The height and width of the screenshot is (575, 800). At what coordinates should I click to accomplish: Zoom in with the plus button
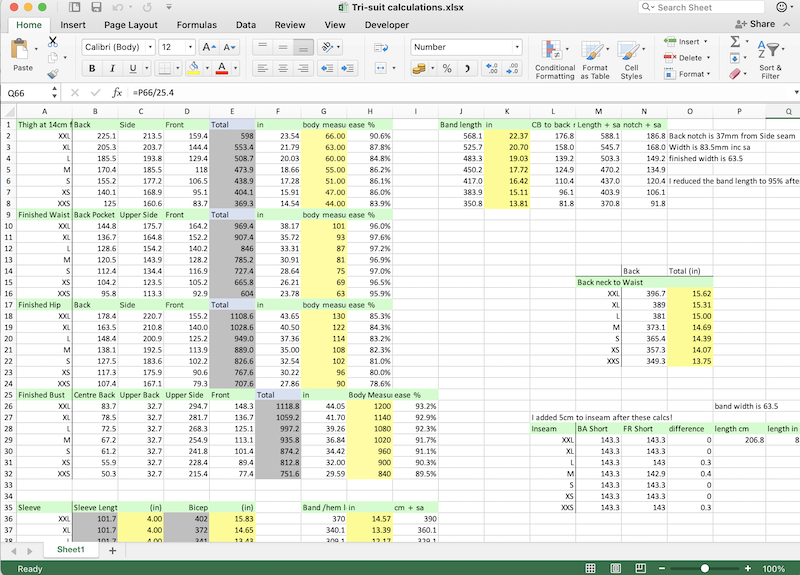point(747,568)
